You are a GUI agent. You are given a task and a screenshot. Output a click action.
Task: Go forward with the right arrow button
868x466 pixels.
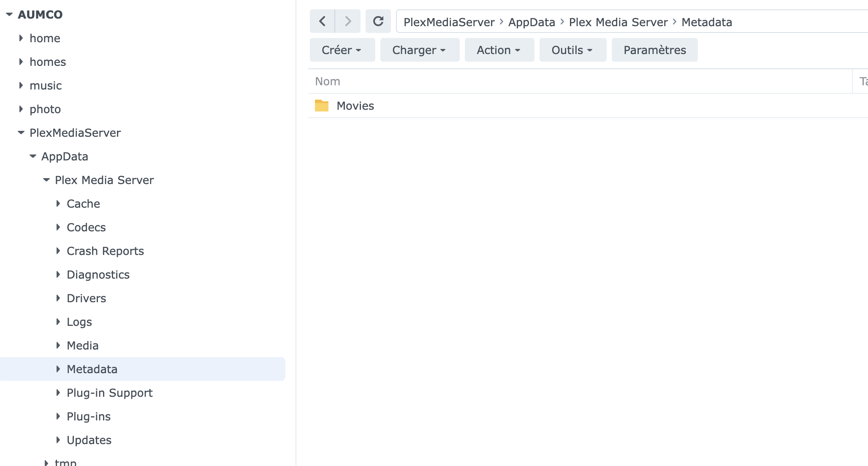click(x=348, y=21)
